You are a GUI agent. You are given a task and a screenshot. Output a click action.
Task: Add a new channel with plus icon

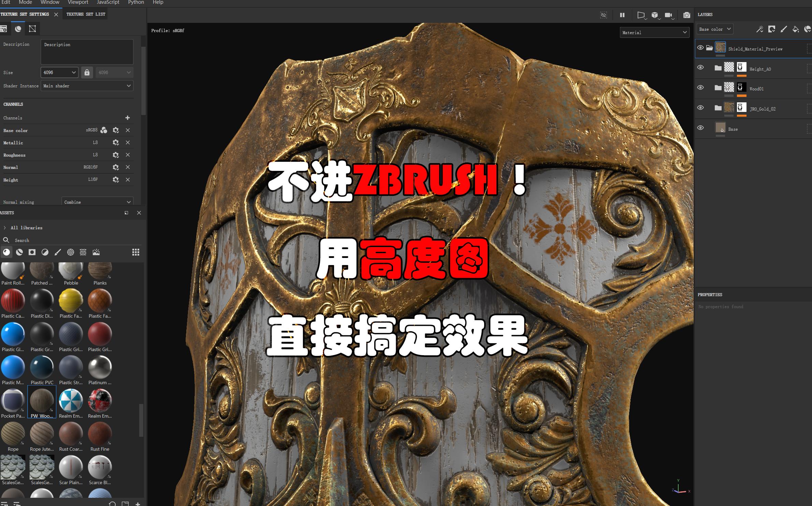click(x=128, y=118)
